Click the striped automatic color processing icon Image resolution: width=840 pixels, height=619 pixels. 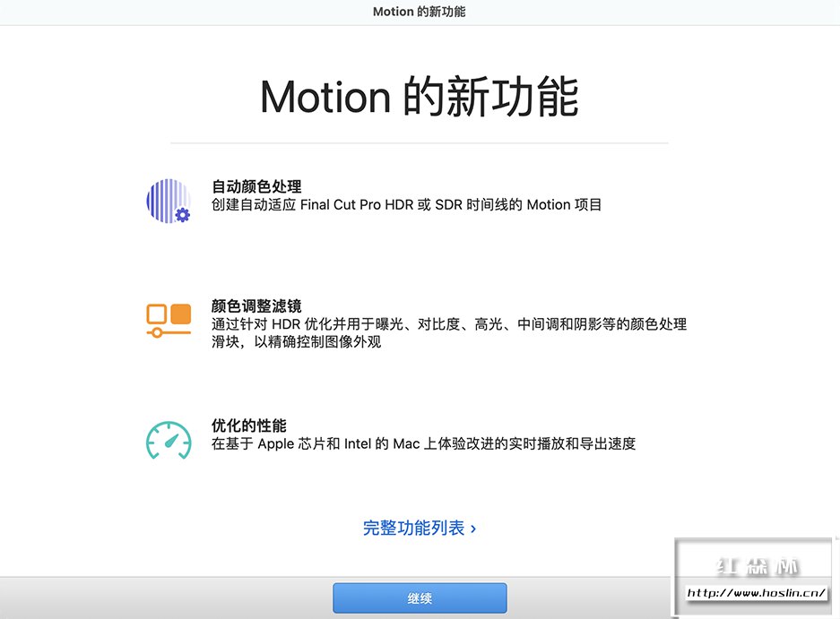tap(169, 201)
